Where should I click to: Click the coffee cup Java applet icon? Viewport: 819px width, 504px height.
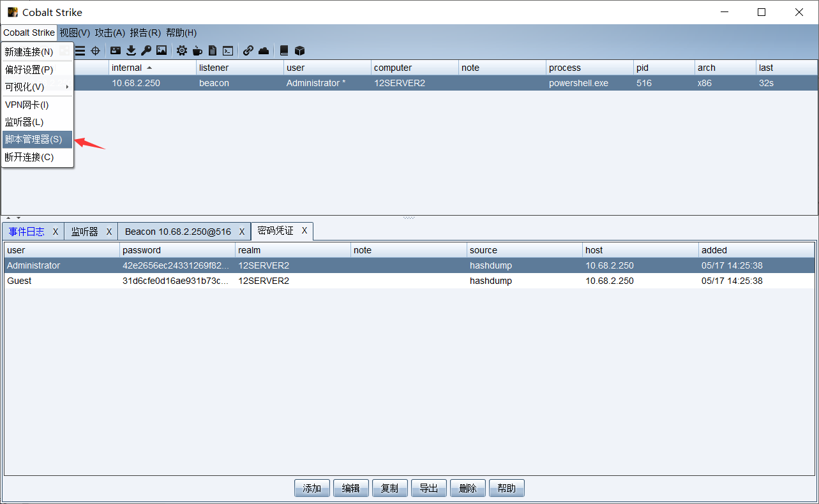(x=197, y=50)
